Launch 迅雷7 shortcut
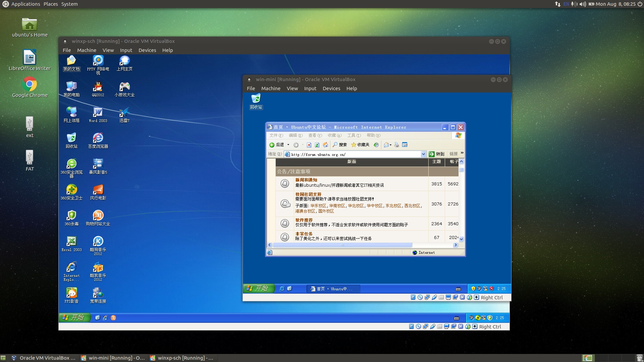This screenshot has height=362, width=644. [124, 115]
